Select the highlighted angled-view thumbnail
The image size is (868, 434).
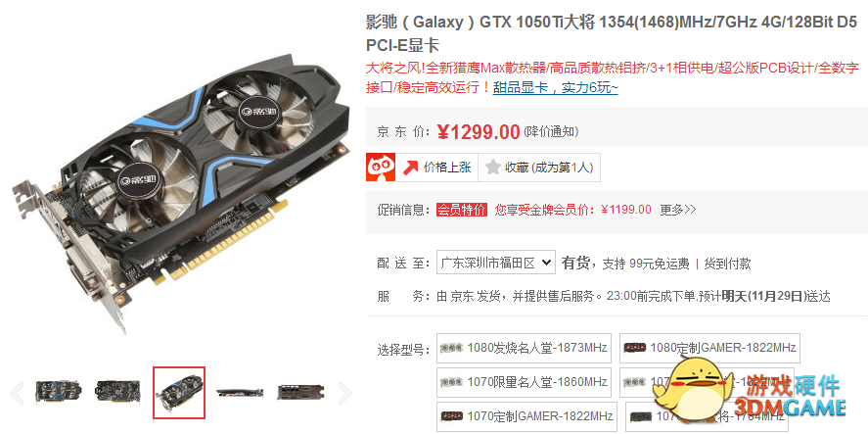(x=179, y=393)
